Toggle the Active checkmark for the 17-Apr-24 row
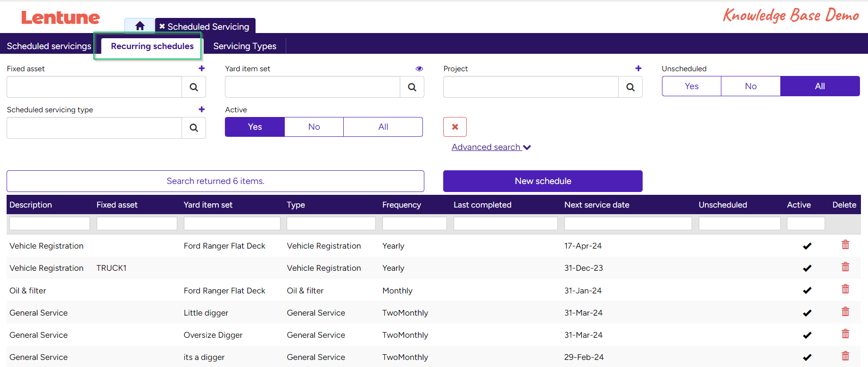Viewport: 868px width, 367px height. (807, 246)
